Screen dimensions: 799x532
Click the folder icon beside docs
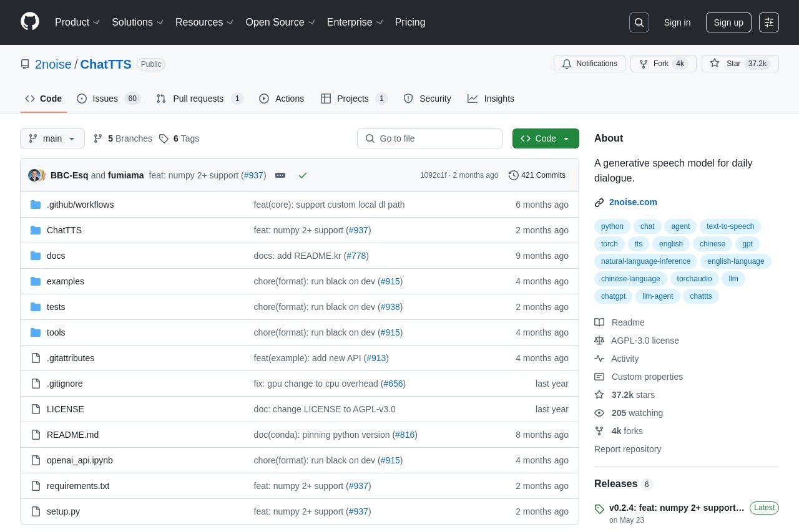(36, 256)
